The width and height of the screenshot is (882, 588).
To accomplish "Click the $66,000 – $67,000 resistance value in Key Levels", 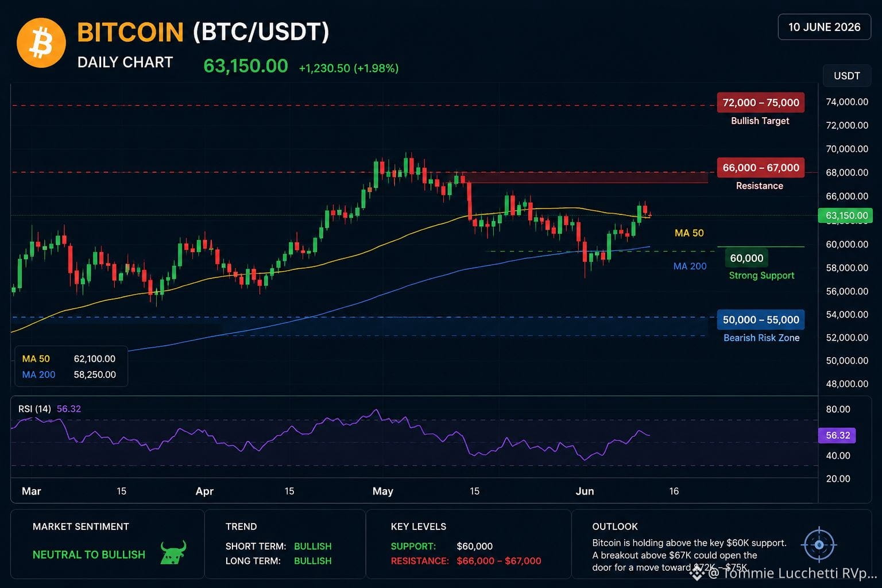I will coord(499,560).
